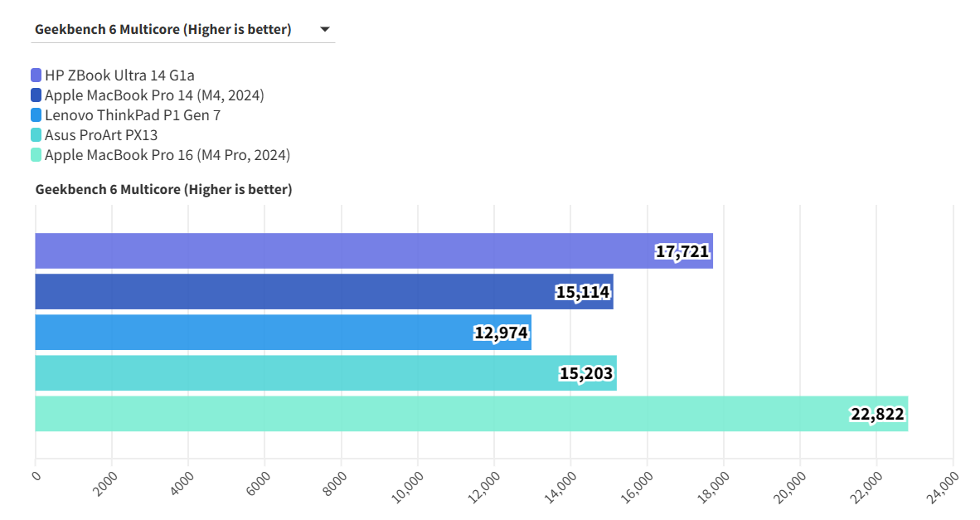
Task: Click the dropdown arrow beside Geekbench 6 Multicore
Action: click(x=325, y=30)
